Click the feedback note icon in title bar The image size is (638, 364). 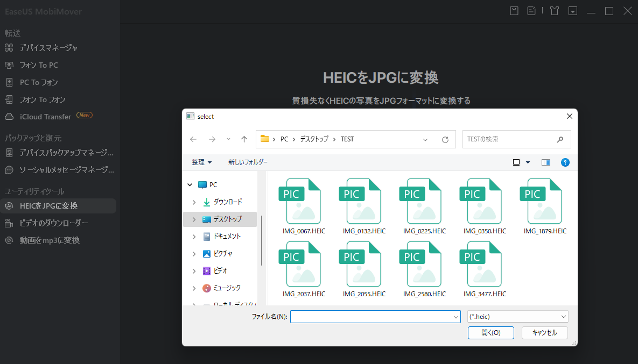(x=531, y=10)
